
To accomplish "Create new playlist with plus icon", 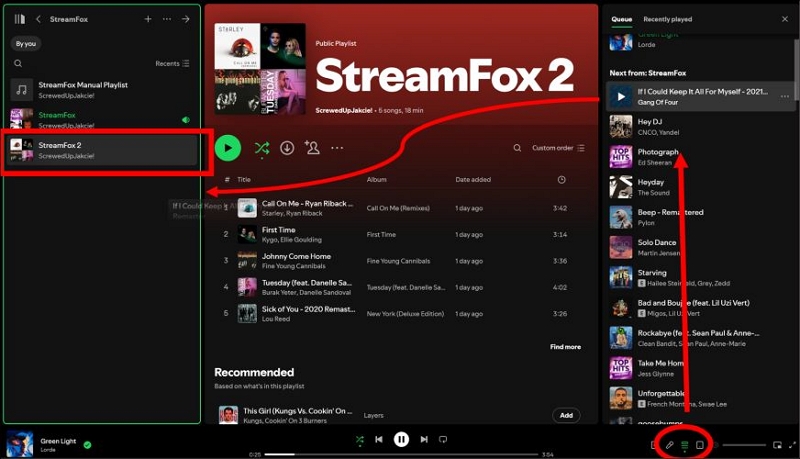I will coord(148,19).
